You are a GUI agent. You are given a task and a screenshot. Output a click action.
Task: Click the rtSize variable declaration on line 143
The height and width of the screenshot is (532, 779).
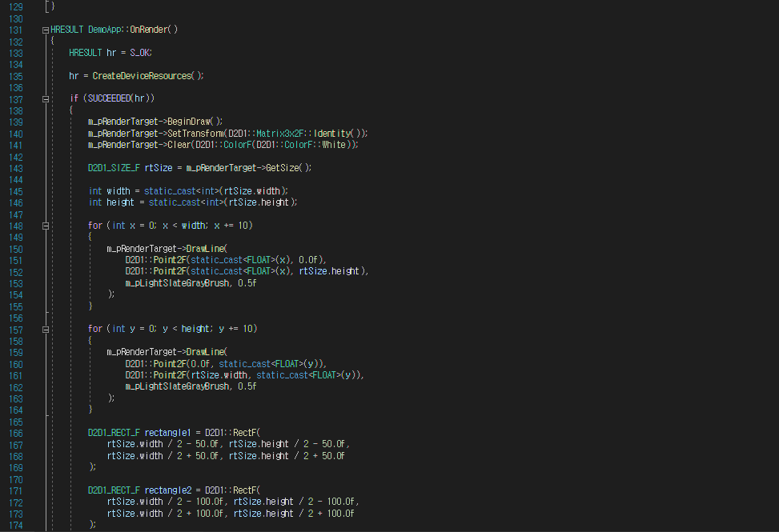point(159,168)
